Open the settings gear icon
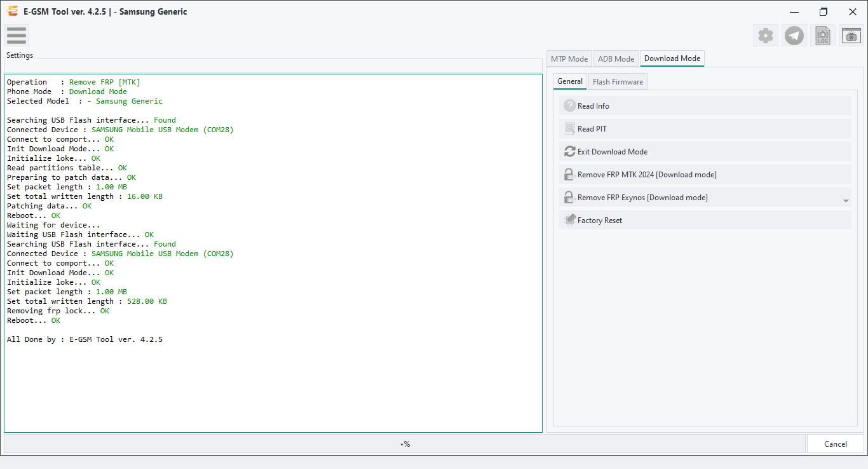This screenshot has width=868, height=469. (766, 36)
